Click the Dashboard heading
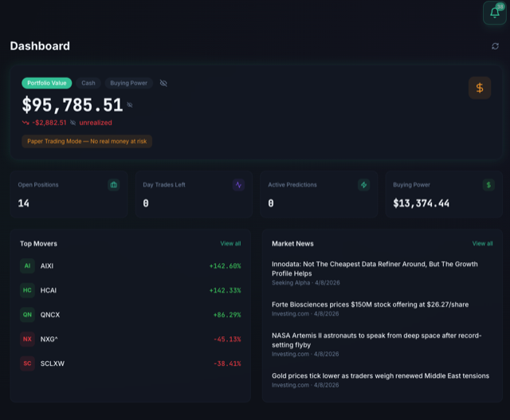The image size is (510, 420). click(40, 46)
